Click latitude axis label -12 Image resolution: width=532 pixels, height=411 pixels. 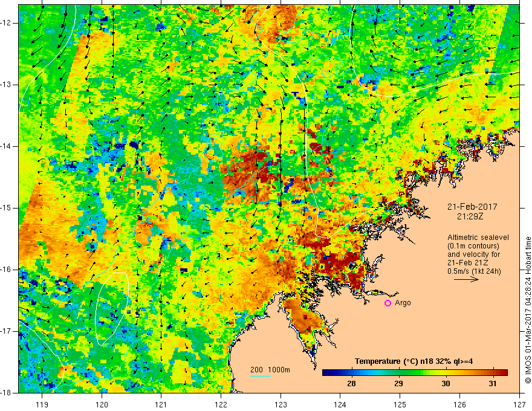(x=7, y=23)
